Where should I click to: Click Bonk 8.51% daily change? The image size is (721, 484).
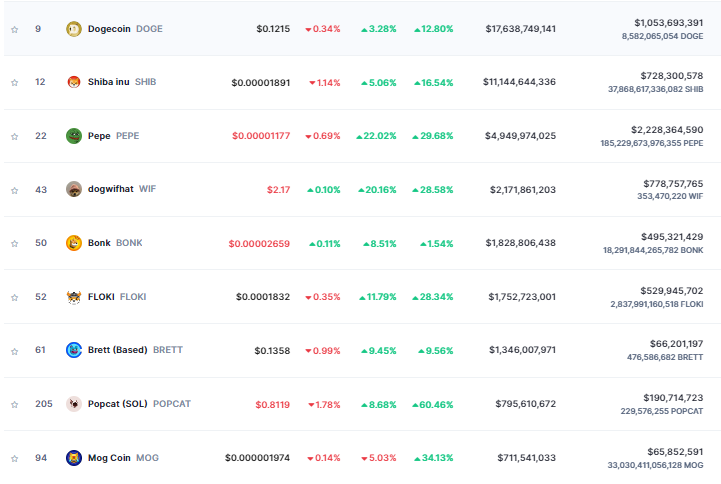[x=379, y=244]
